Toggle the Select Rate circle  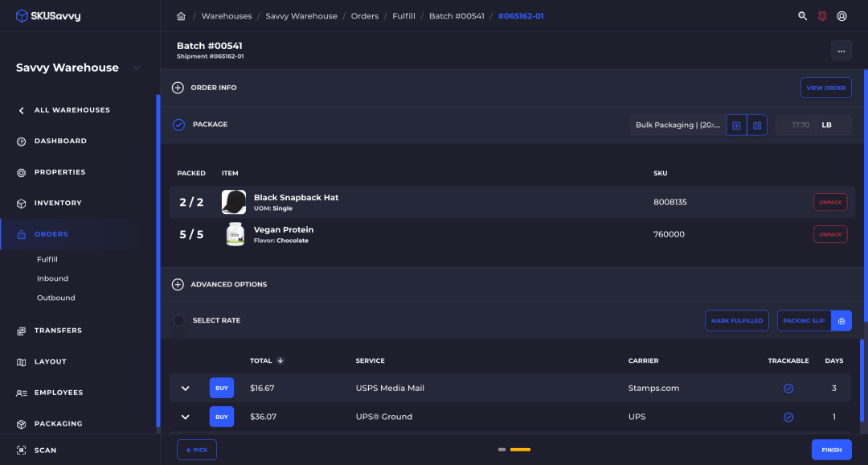click(x=178, y=320)
